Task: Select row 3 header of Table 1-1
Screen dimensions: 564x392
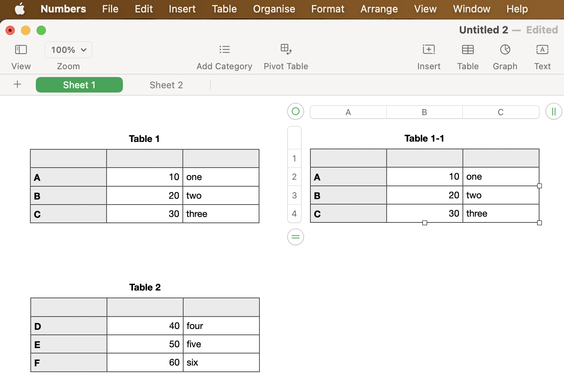Action: [x=294, y=195]
